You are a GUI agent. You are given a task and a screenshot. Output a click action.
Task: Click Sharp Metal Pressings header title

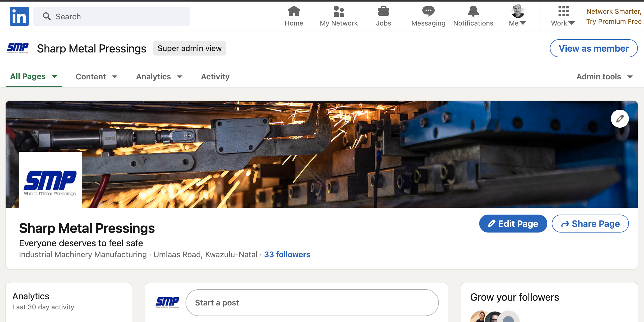[91, 49]
